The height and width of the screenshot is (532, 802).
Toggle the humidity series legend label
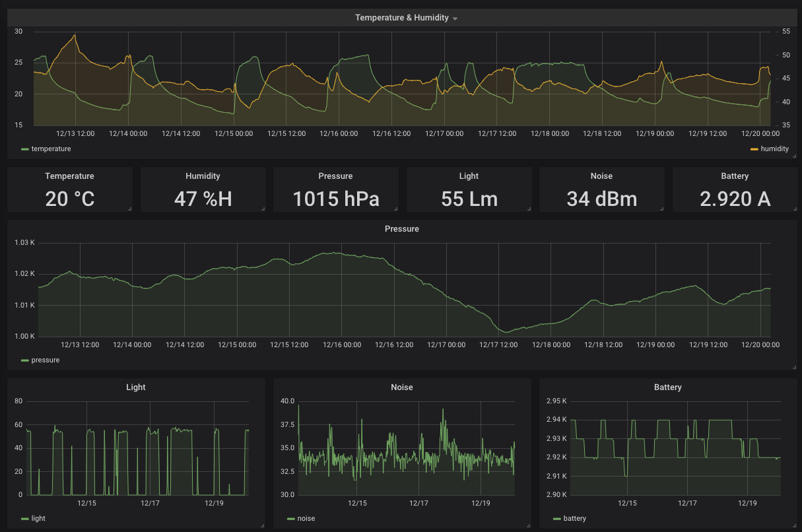(774, 149)
